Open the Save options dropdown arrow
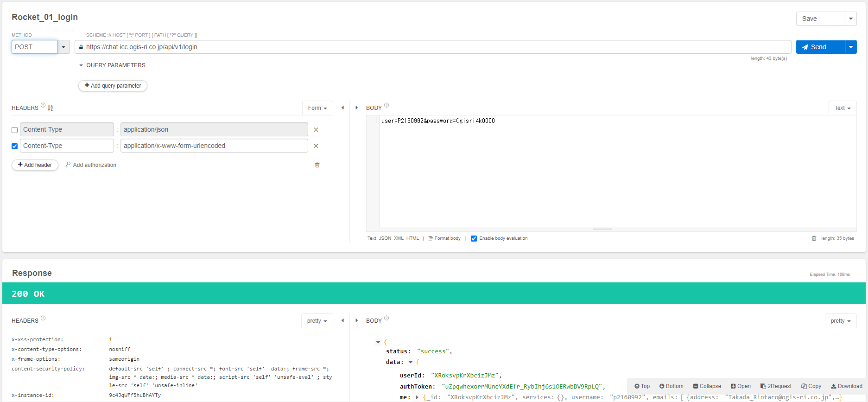The height and width of the screenshot is (402, 868). click(x=851, y=19)
